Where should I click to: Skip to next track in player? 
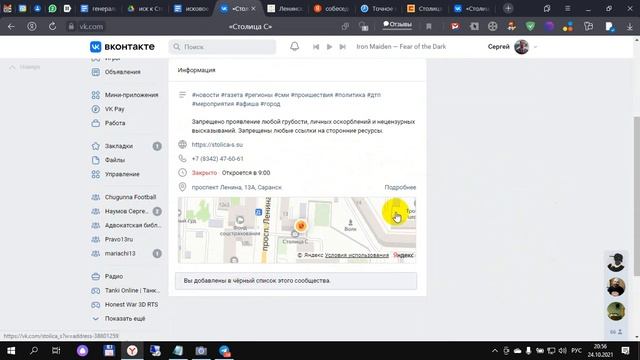click(x=342, y=47)
